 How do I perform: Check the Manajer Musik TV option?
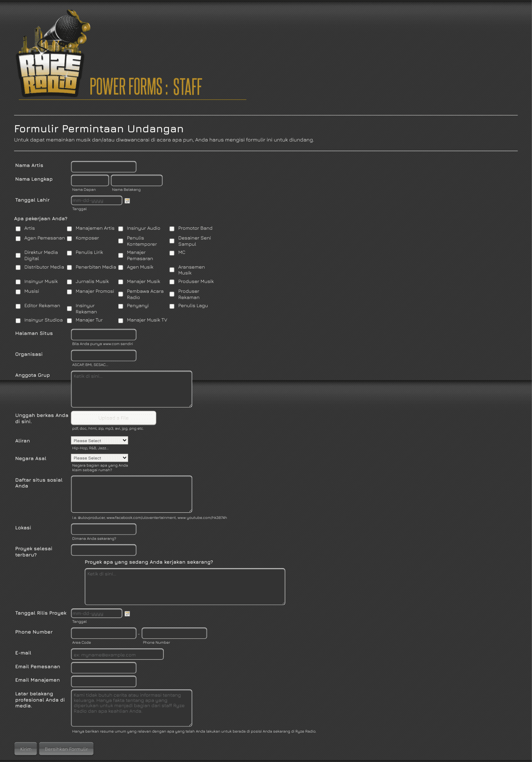121,321
